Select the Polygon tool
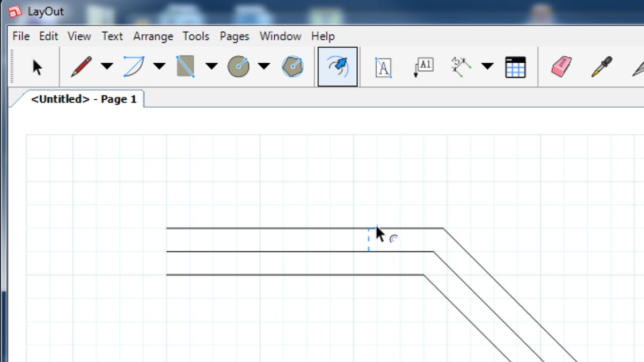The height and width of the screenshot is (362, 644). coord(292,67)
